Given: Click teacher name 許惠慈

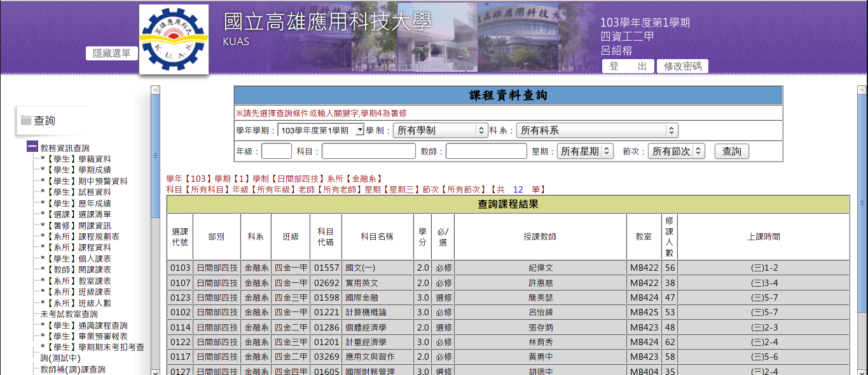Looking at the screenshot, I should coord(541,283).
